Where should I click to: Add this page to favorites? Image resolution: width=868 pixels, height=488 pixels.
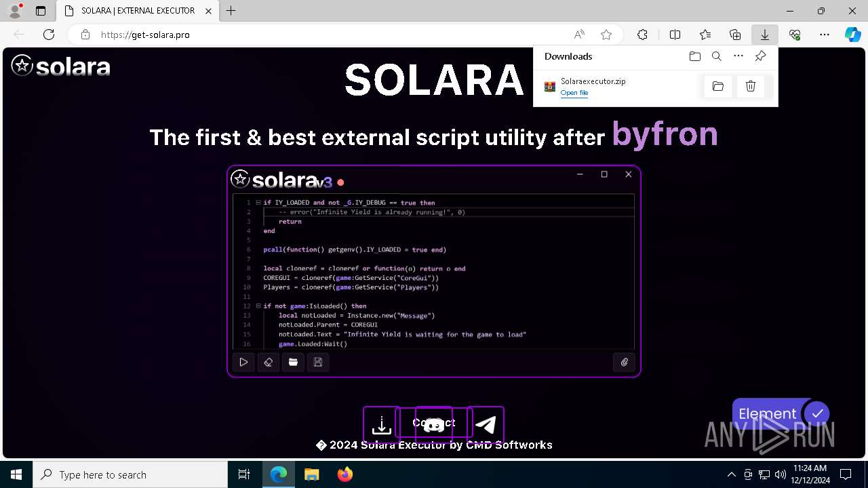click(x=606, y=35)
